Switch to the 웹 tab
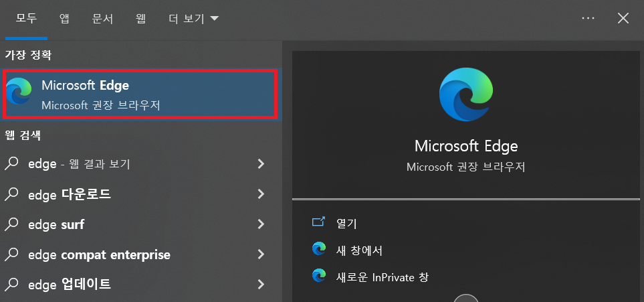Image resolution: width=644 pixels, height=302 pixels. click(x=140, y=19)
